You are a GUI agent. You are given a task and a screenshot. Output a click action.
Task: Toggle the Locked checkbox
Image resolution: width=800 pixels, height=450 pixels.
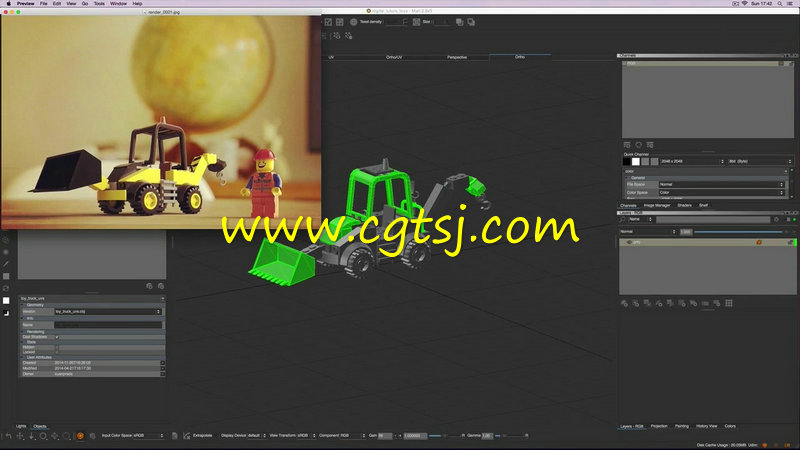[57, 352]
